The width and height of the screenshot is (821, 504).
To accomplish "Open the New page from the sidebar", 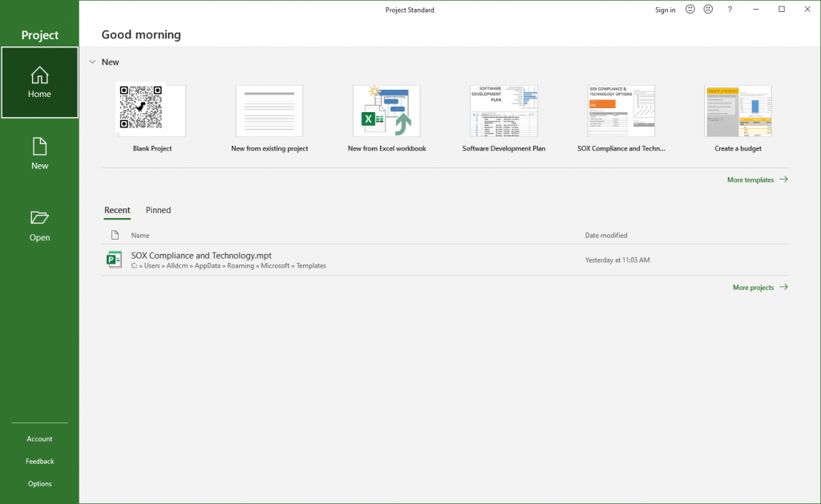I will (39, 153).
